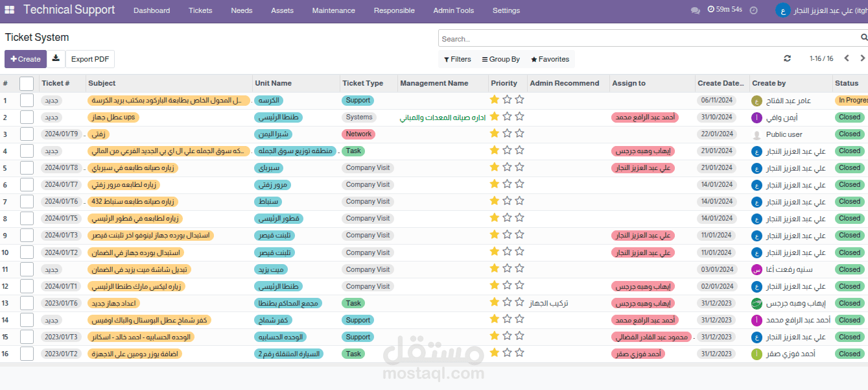Set first priority star in row 13
Image resolution: width=868 pixels, height=390 pixels.
(x=495, y=302)
